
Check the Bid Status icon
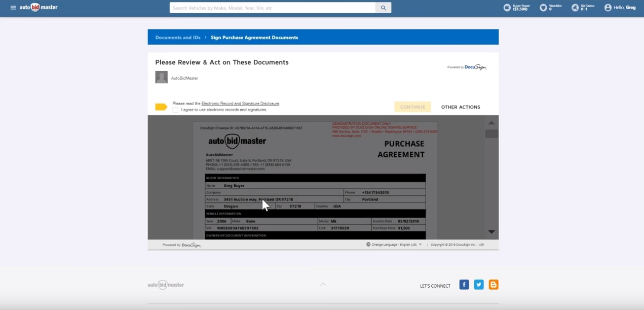click(575, 8)
